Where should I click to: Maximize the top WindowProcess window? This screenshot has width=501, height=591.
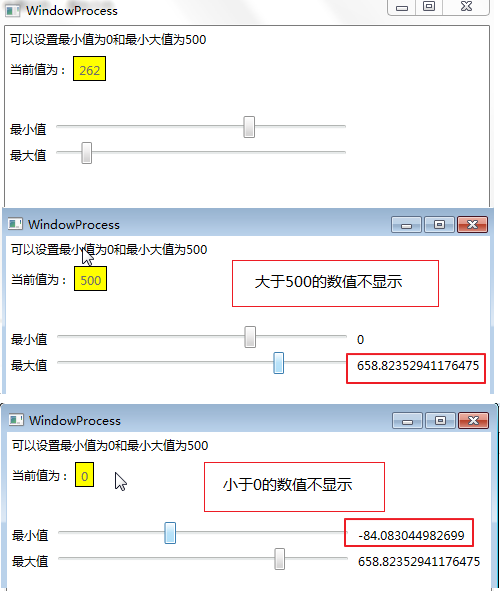429,7
